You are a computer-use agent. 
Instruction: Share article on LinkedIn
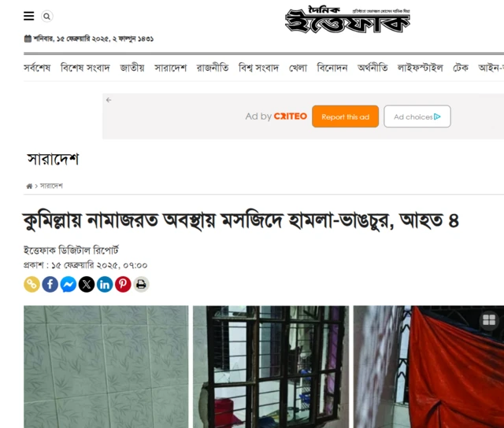(x=105, y=284)
